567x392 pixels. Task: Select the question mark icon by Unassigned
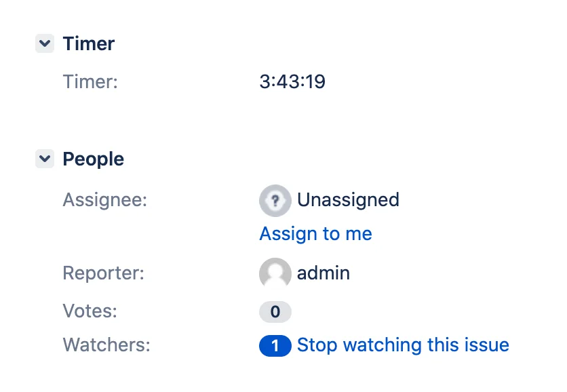[x=275, y=201]
